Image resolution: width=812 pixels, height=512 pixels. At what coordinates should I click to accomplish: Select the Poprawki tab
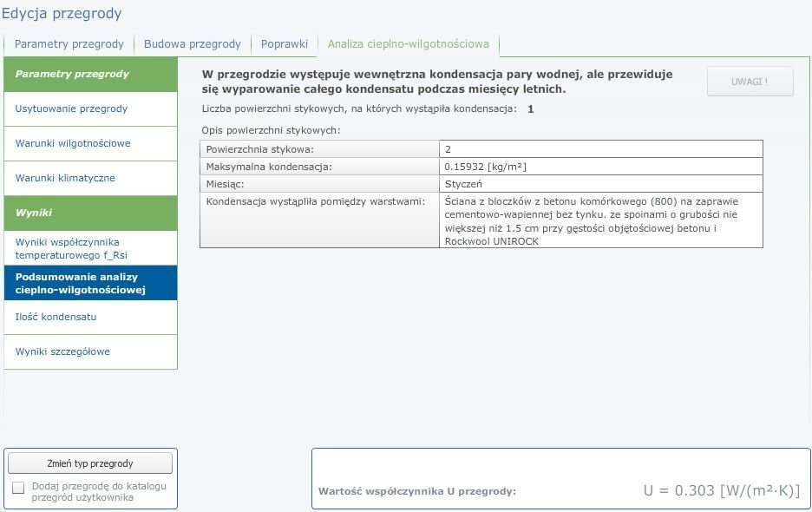(x=285, y=44)
